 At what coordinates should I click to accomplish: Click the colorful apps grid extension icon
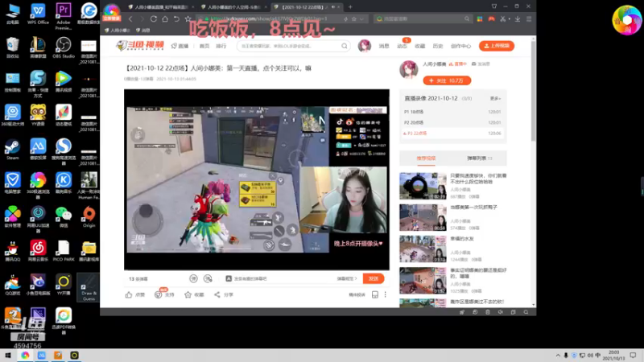coord(480,19)
